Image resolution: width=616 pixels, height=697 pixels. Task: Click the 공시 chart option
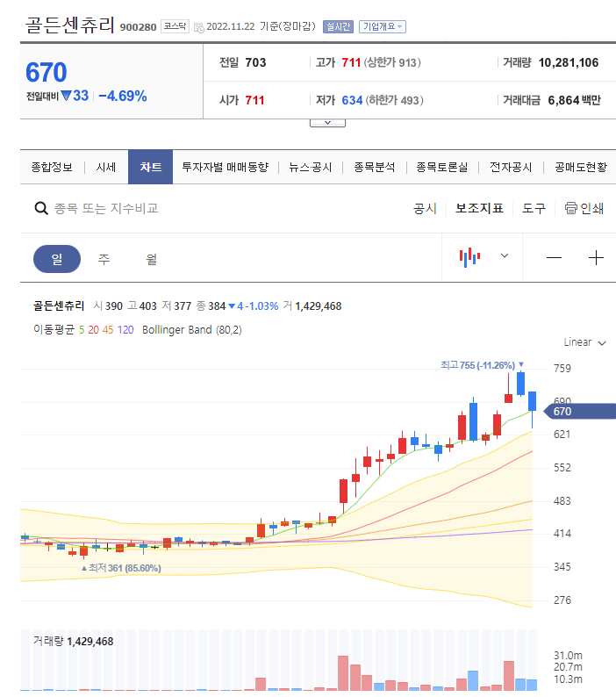[425, 208]
